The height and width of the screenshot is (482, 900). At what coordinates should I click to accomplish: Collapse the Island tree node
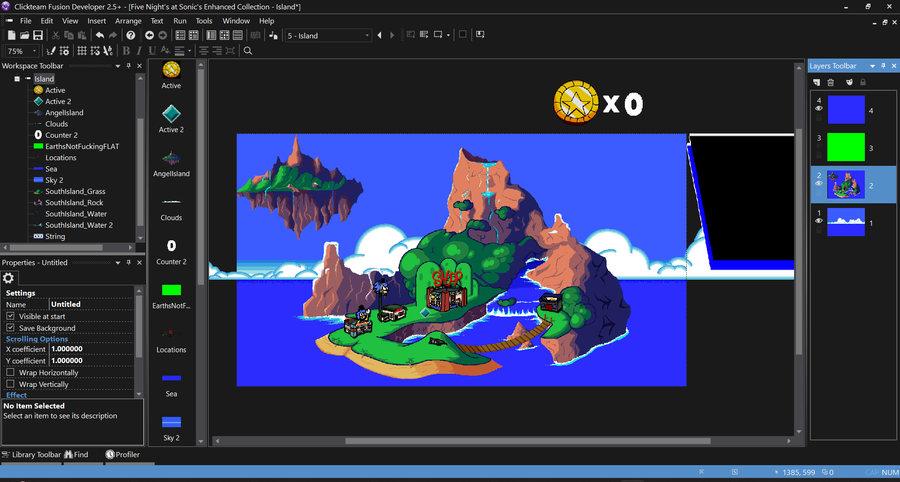[x=17, y=79]
